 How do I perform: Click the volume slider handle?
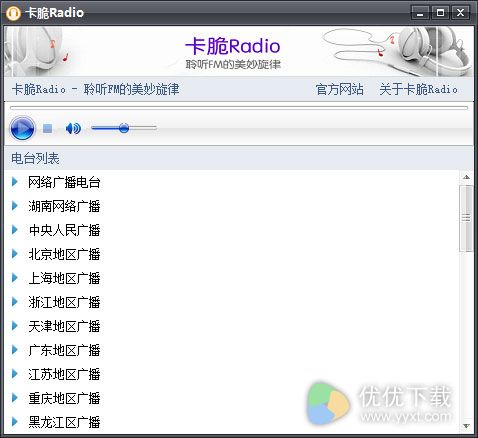click(124, 128)
